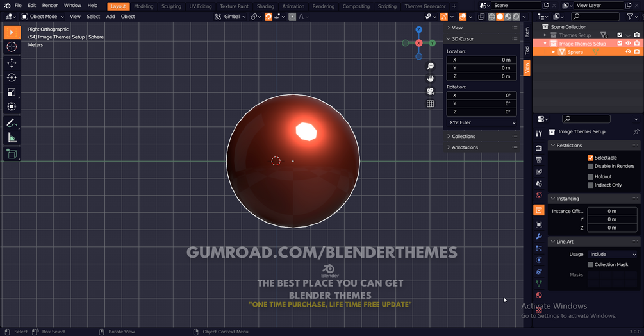Toggle X-ray view icon

pyautogui.click(x=481, y=17)
